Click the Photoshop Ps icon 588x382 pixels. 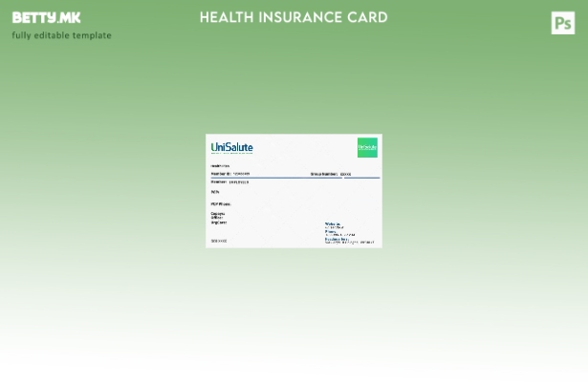tap(562, 23)
